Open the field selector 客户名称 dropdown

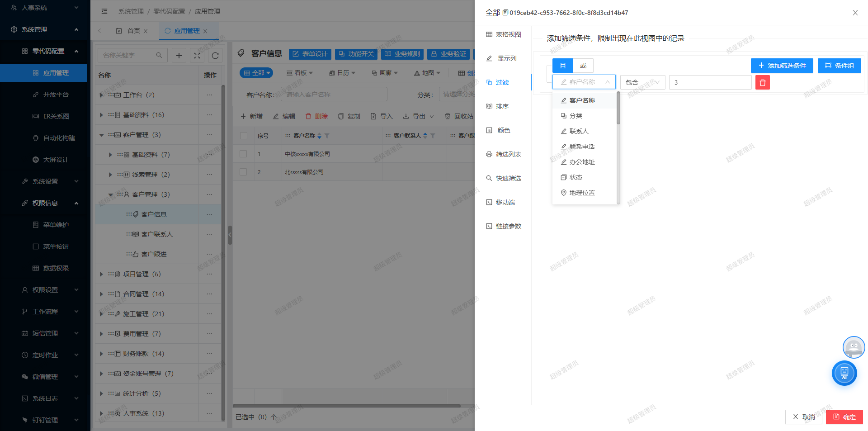(584, 82)
